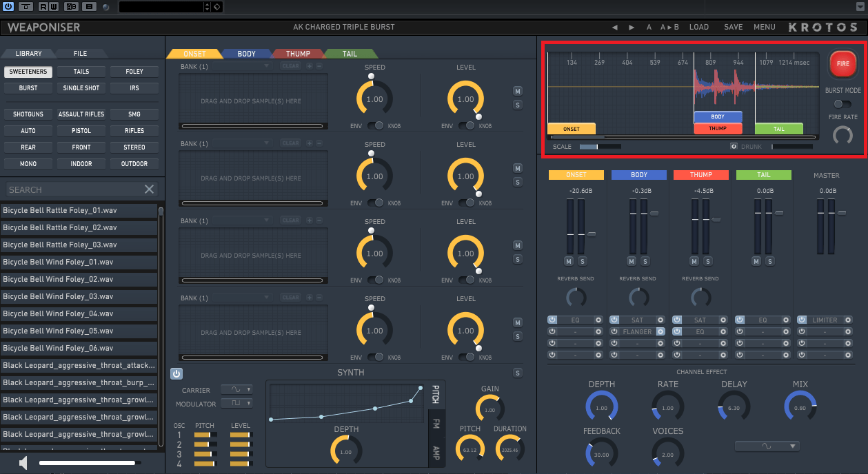Image resolution: width=868 pixels, height=474 pixels.
Task: Switch to the FILE tab
Action: (80, 54)
